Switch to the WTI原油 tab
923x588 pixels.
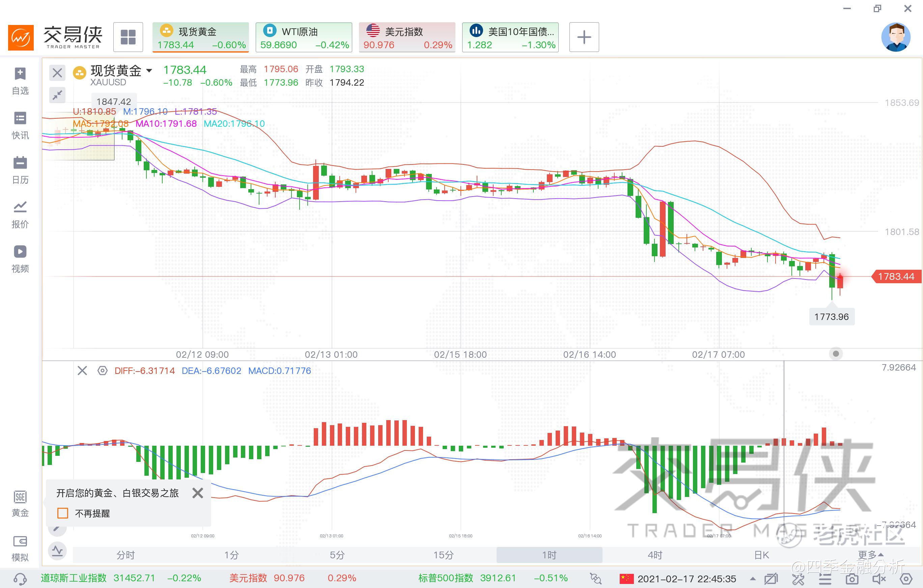click(x=304, y=37)
